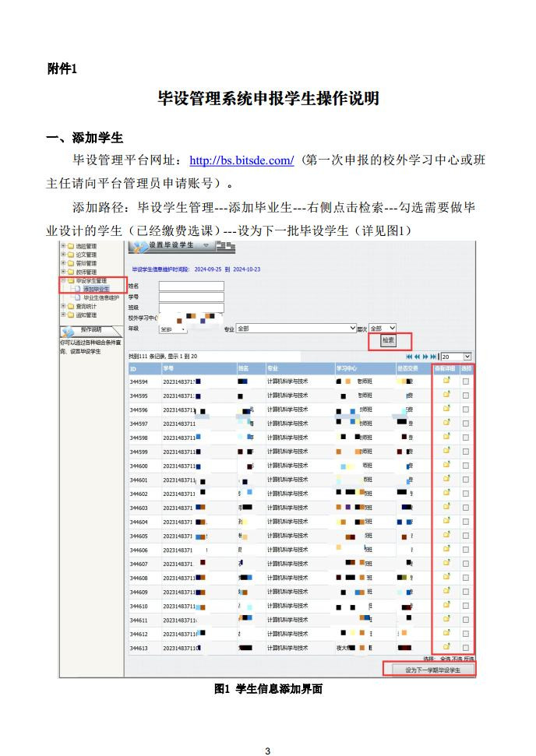Expand the 查询统计 tree node
This screenshot has width=536, height=756.
pos(63,306)
